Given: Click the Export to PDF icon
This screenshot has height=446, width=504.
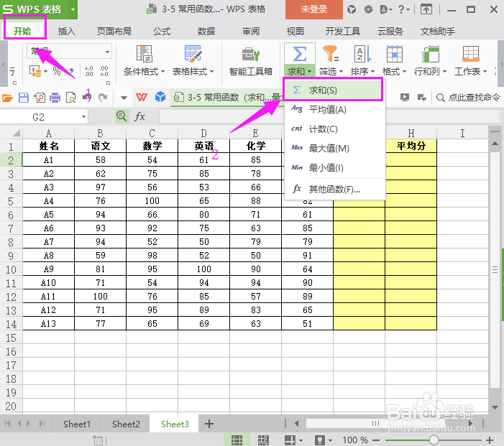Looking at the screenshot, I should pyautogui.click(x=40, y=97).
